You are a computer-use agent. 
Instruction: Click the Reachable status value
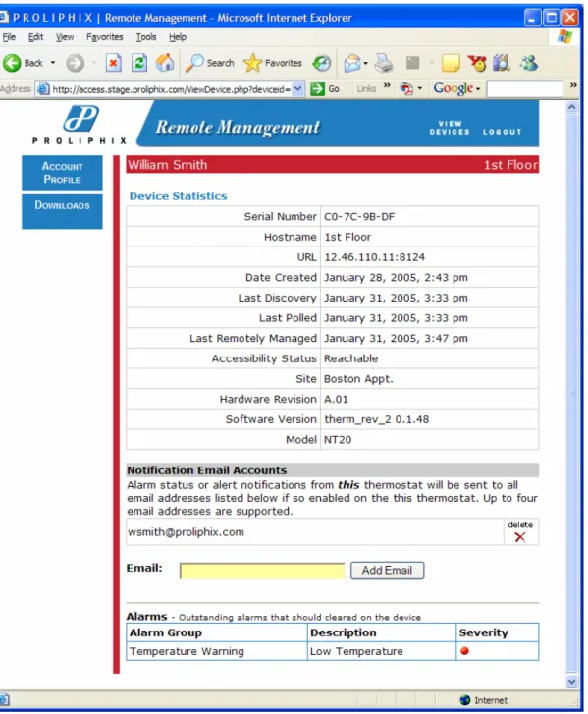click(350, 358)
